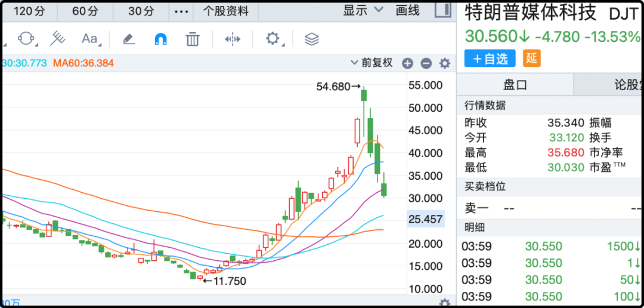The height and width of the screenshot is (308, 644).
Task: Click the +自选 add watchlist button
Action: tap(490, 58)
